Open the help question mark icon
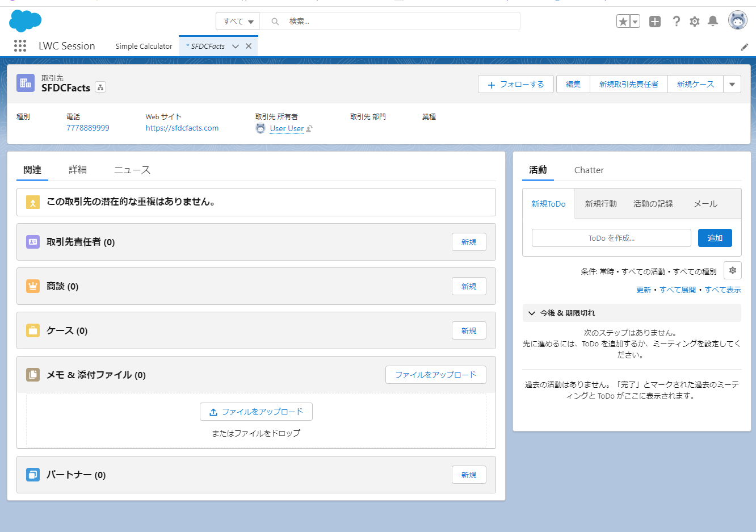The height and width of the screenshot is (532, 756). 676,22
